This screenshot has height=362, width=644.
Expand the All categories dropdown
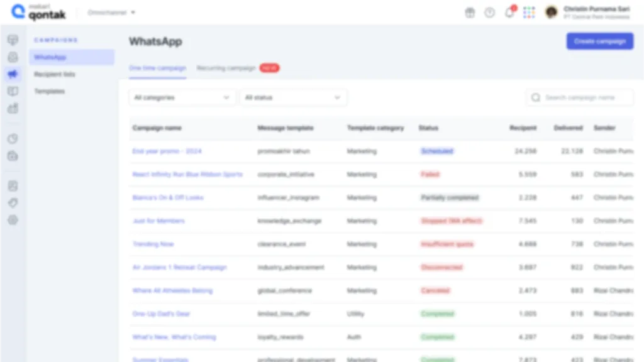point(182,97)
